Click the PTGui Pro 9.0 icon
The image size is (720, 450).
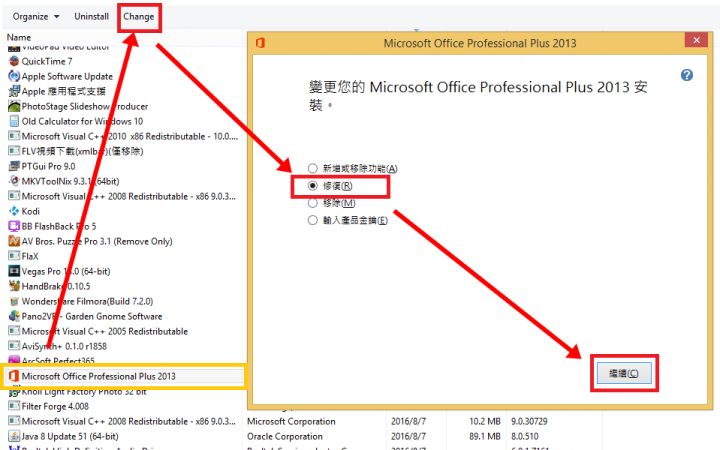point(14,166)
